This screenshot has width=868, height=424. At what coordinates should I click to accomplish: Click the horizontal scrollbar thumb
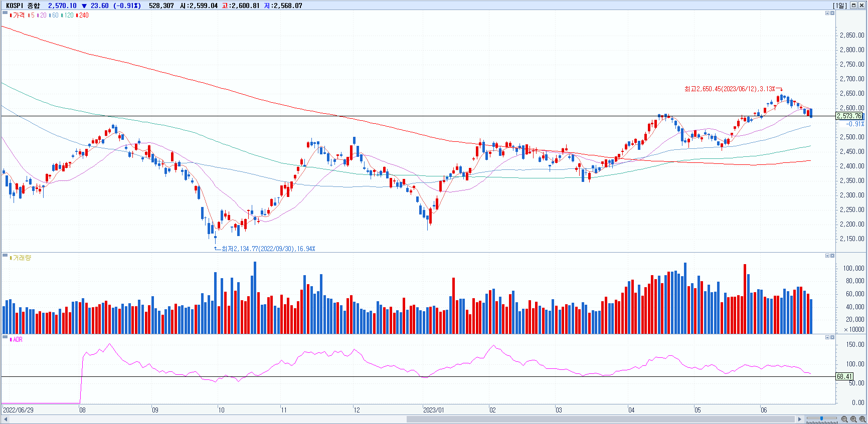coord(601,419)
